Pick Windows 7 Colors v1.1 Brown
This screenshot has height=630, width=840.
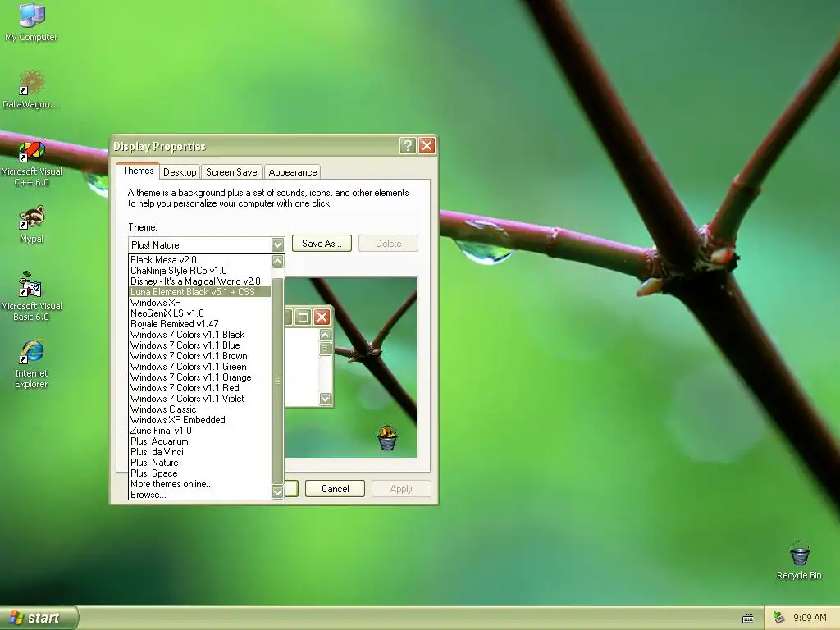[200, 356]
